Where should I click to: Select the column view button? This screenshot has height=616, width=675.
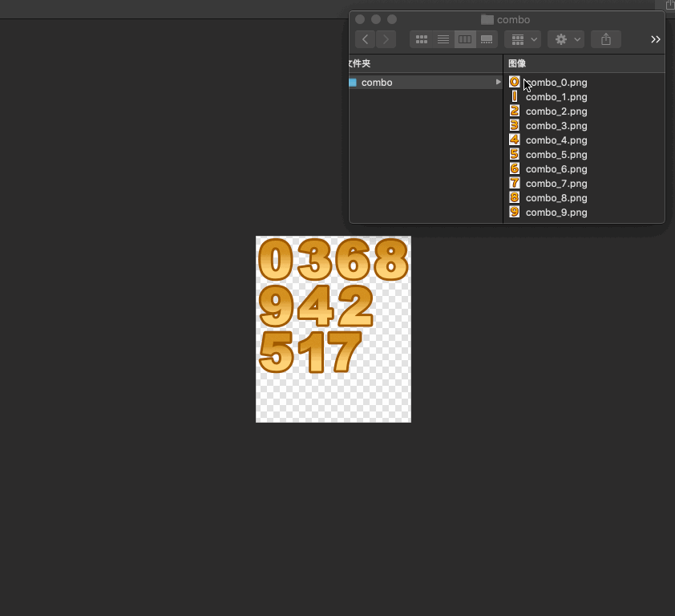pos(465,39)
